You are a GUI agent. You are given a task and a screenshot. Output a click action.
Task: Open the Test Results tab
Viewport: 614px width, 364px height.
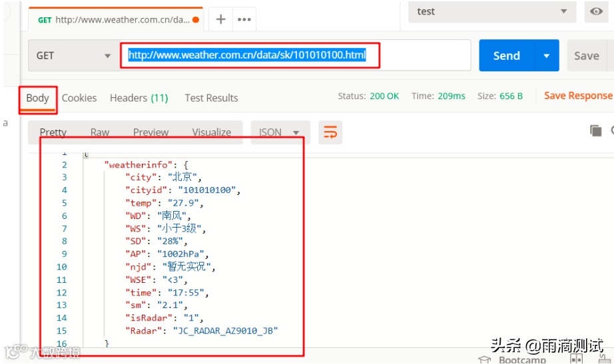point(211,98)
